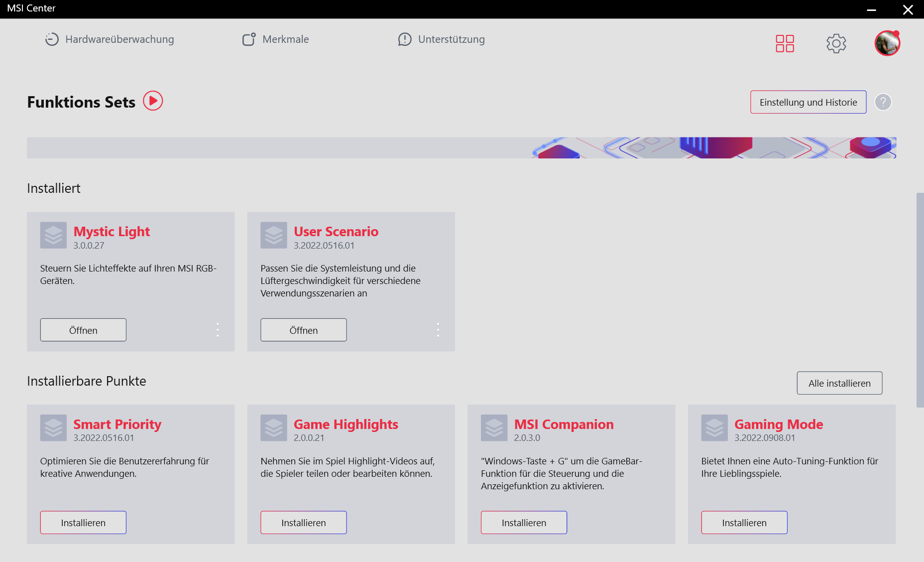Viewport: 924px width, 562px height.
Task: Click the User Scenario title
Action: point(336,231)
